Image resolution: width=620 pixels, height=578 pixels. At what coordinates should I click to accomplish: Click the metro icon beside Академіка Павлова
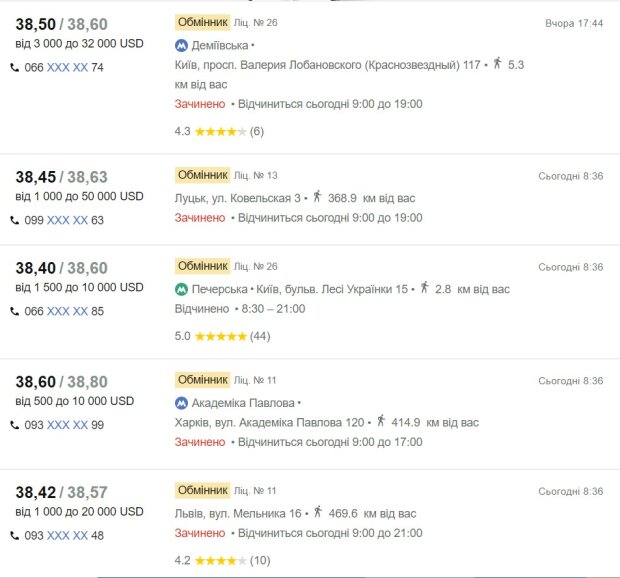(x=181, y=403)
